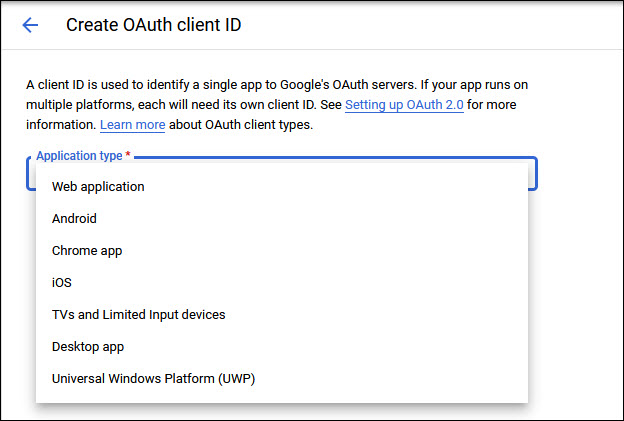
Task: Go back using the blue arrow
Action: click(30, 25)
